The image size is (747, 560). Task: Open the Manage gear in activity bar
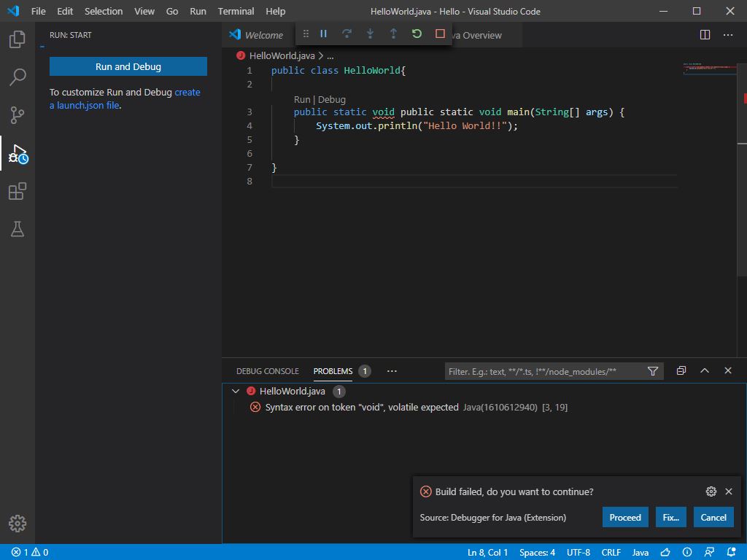click(x=18, y=524)
